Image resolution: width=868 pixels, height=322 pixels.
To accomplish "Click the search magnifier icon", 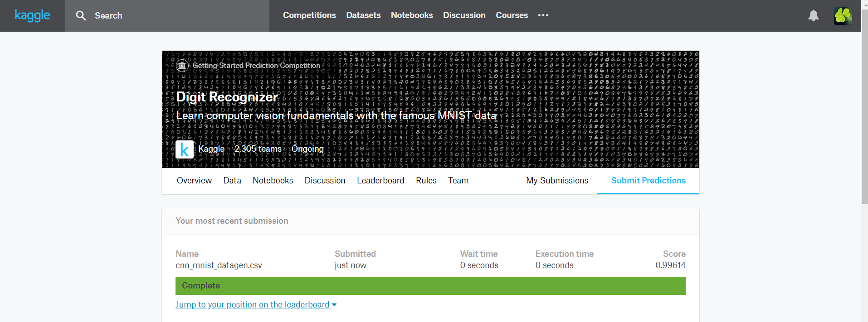I will (81, 16).
